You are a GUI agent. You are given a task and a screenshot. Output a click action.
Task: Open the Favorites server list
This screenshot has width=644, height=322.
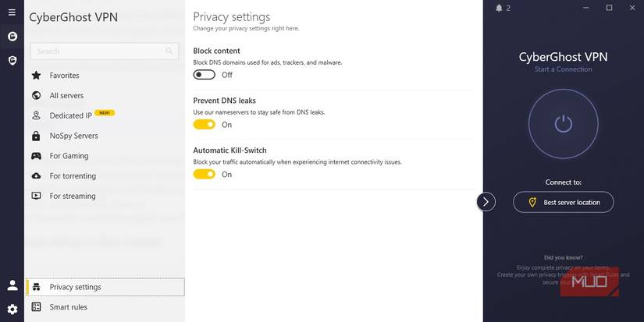(64, 76)
